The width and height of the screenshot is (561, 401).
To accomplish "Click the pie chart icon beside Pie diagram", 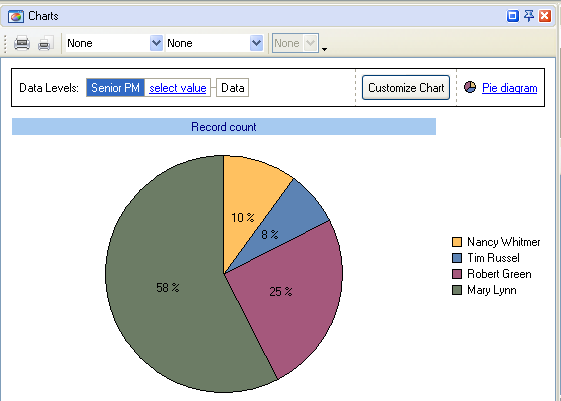I will click(x=470, y=87).
